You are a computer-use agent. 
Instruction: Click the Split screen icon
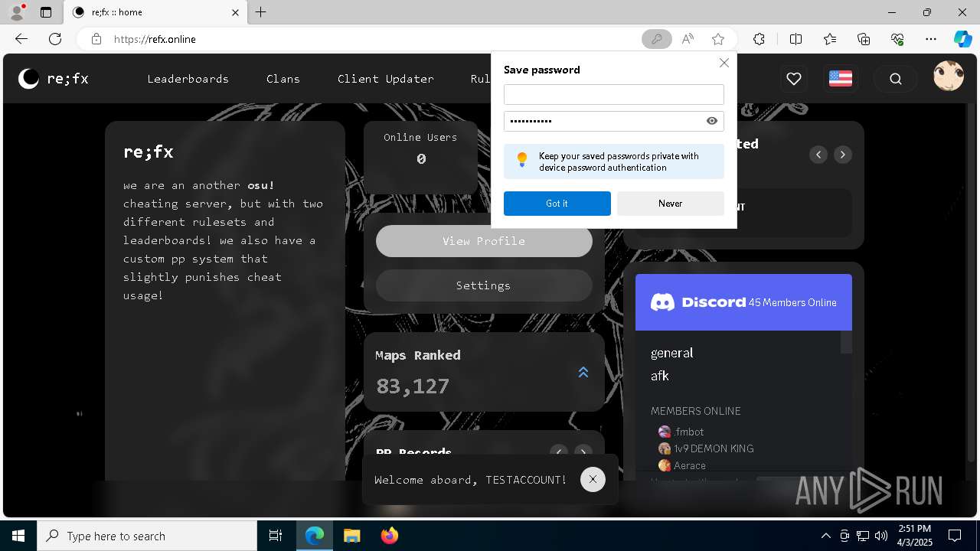pos(795,39)
